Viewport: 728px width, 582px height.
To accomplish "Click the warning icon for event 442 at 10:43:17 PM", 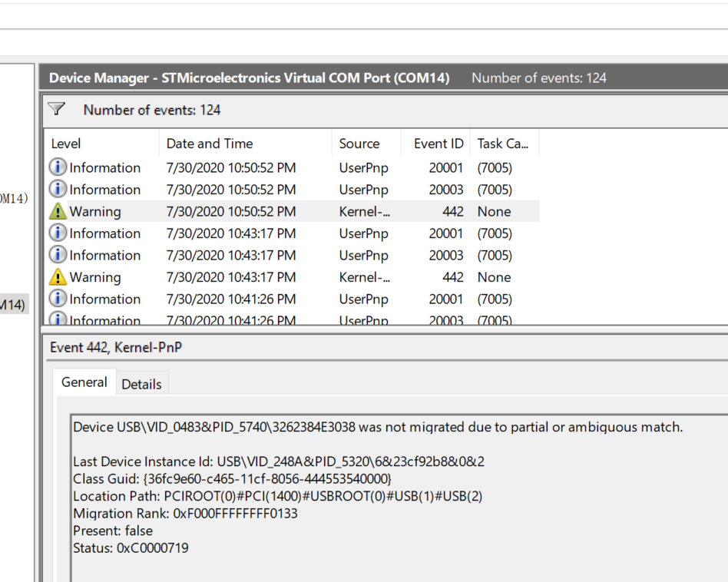I will [58, 276].
